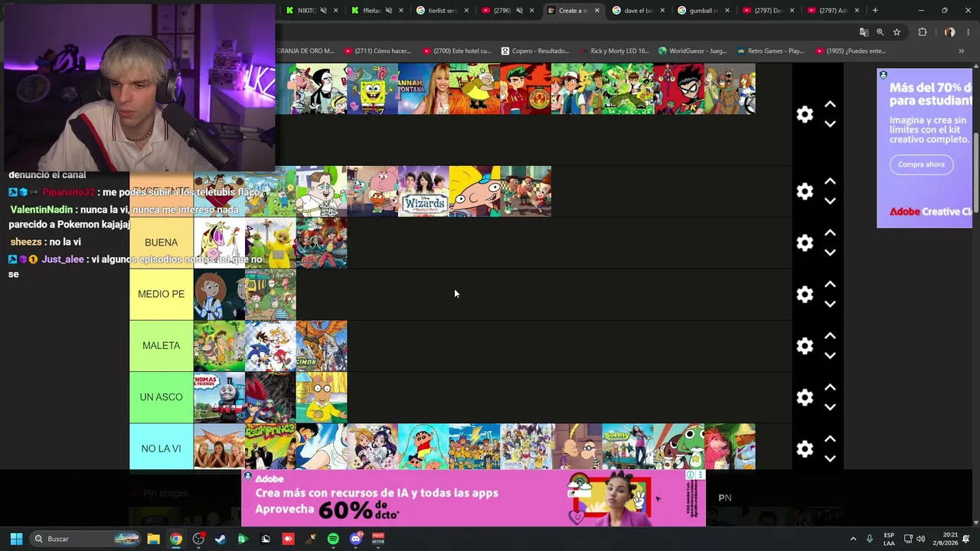Move the BUENA tier up with arrow
The width and height of the screenshot is (980, 551).
tap(830, 233)
